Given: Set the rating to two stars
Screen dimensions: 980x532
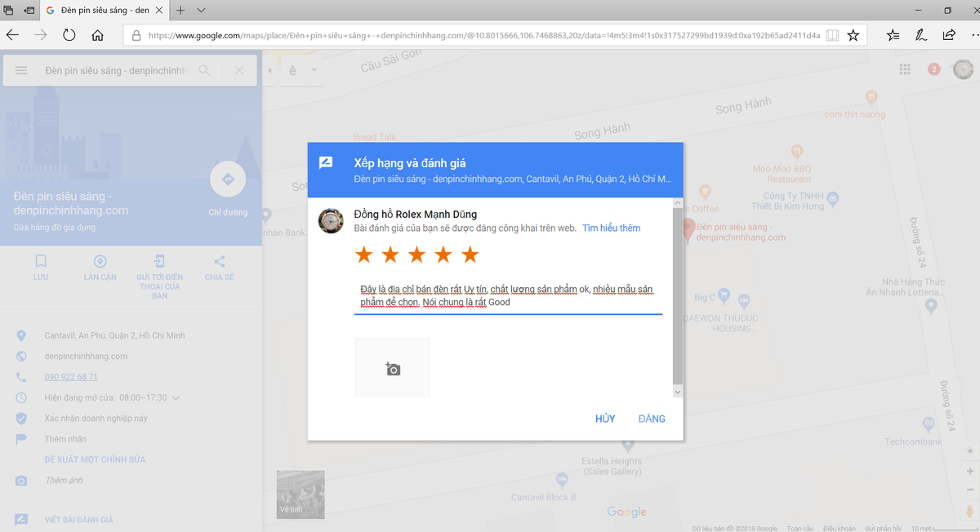Looking at the screenshot, I should (390, 255).
